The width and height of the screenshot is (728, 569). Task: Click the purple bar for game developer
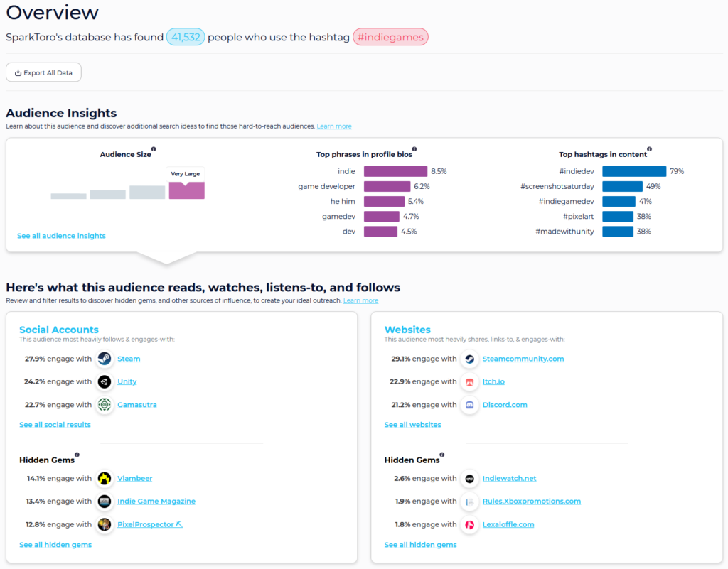tap(387, 186)
